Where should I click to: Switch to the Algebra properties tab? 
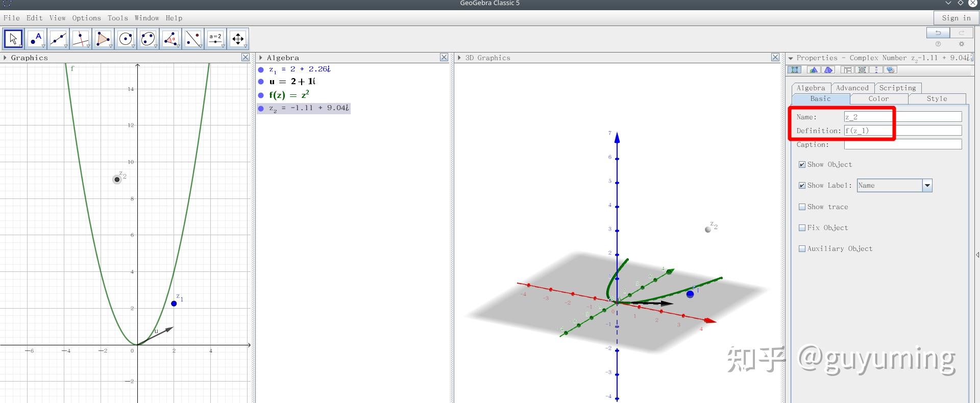pos(811,88)
